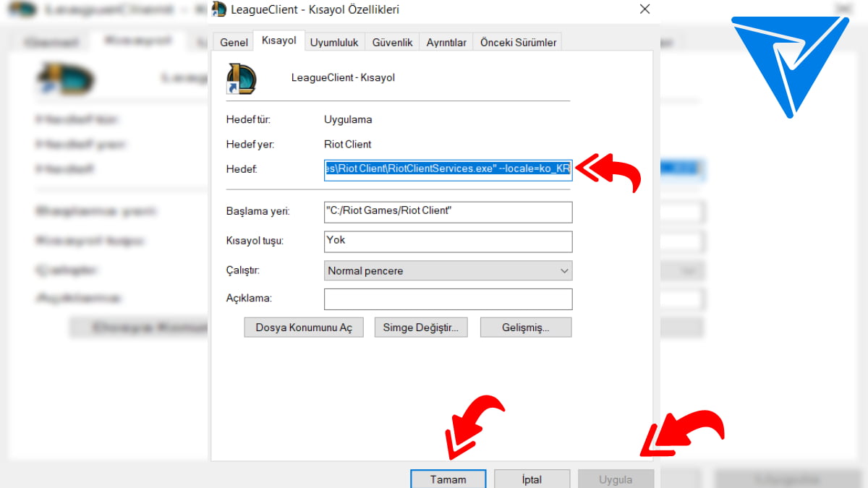The image size is (868, 488).
Task: Focus the Başlama yeri text field
Action: click(448, 212)
